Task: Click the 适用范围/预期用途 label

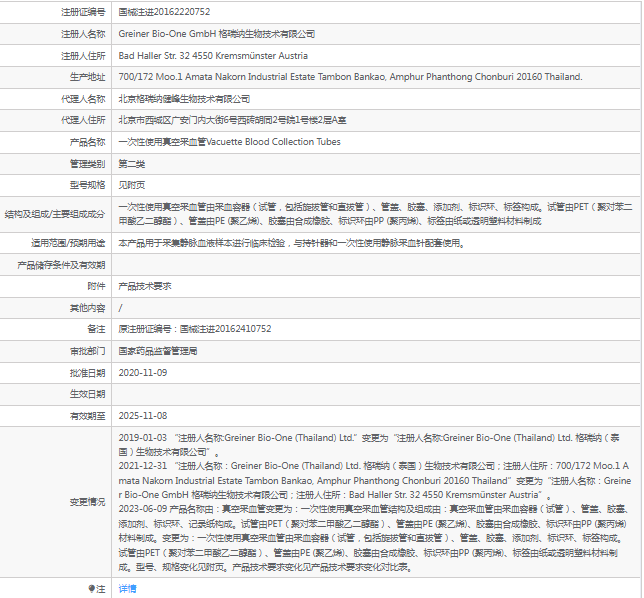Action: point(68,243)
